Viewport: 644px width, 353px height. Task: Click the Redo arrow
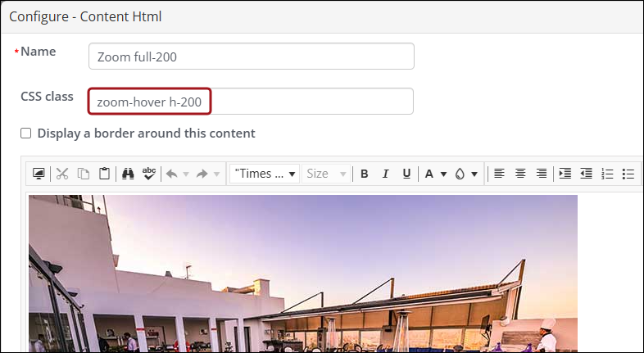[x=202, y=174]
